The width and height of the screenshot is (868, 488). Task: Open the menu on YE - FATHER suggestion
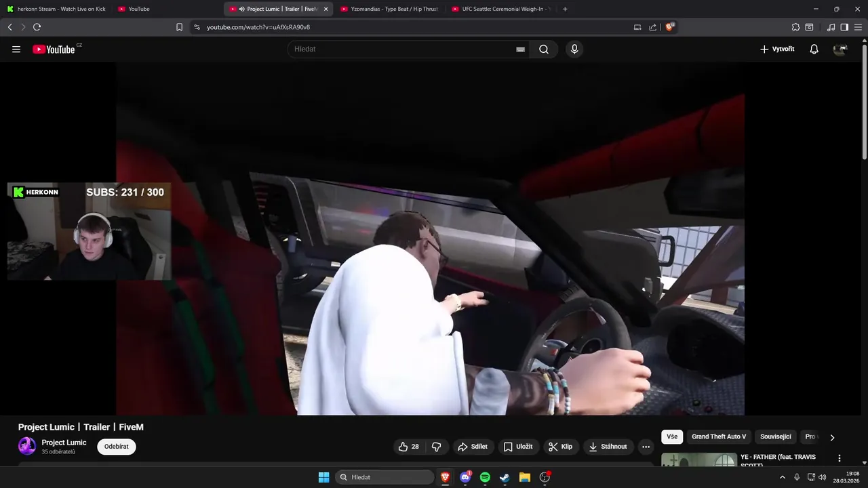[840, 458]
